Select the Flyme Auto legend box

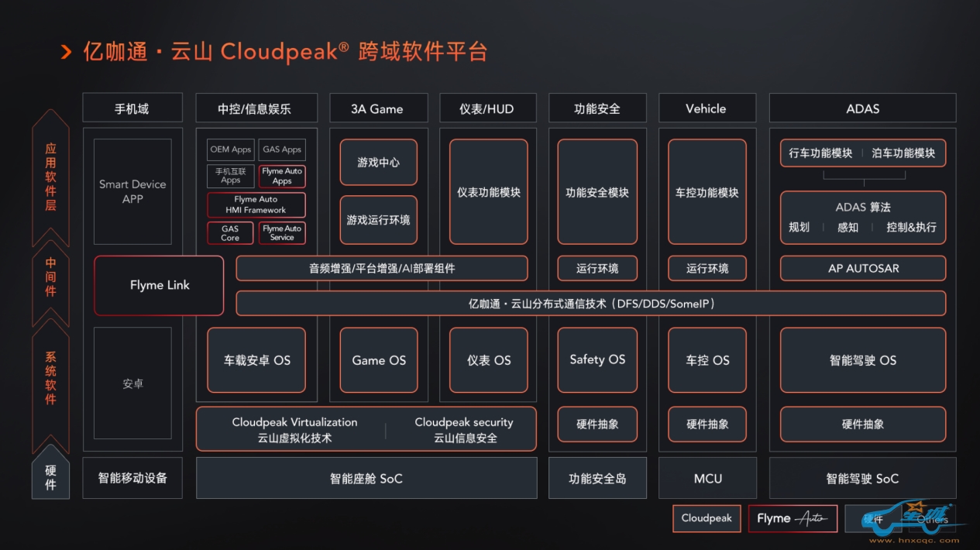click(792, 518)
